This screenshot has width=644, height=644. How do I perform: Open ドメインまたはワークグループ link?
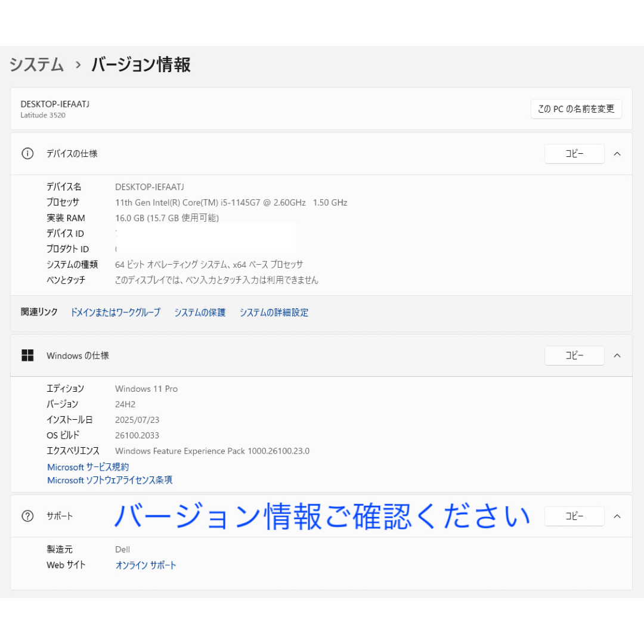click(x=116, y=312)
